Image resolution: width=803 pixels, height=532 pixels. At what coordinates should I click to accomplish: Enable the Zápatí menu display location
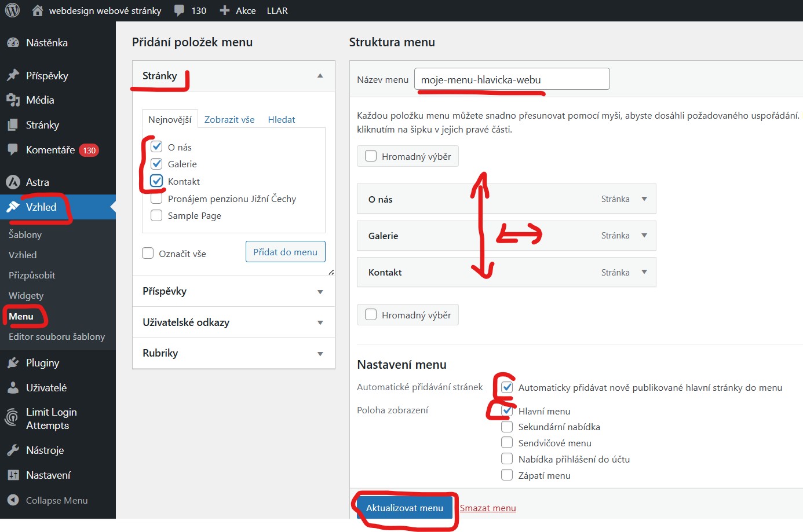[507, 475]
